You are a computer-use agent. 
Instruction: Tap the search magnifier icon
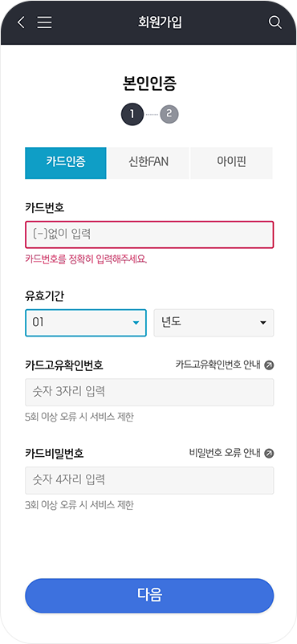point(275,22)
